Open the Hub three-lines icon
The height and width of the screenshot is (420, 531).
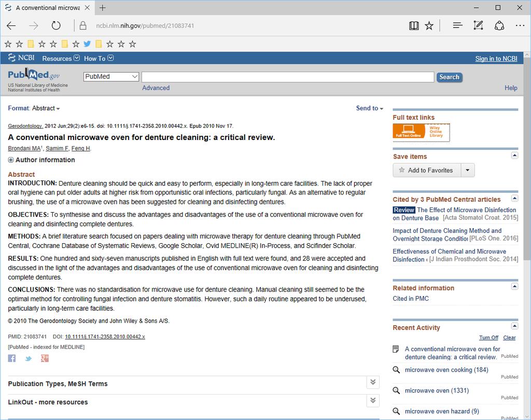(x=457, y=25)
